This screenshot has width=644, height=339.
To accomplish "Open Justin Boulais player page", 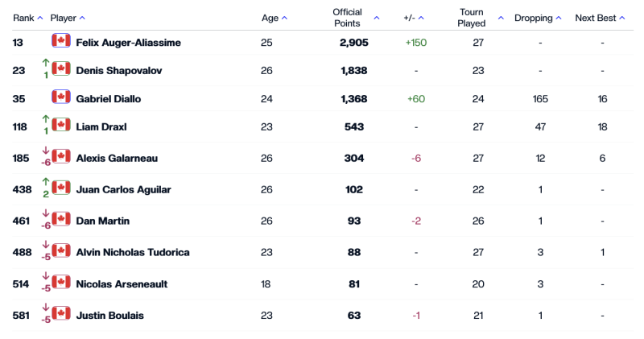I will (x=109, y=315).
